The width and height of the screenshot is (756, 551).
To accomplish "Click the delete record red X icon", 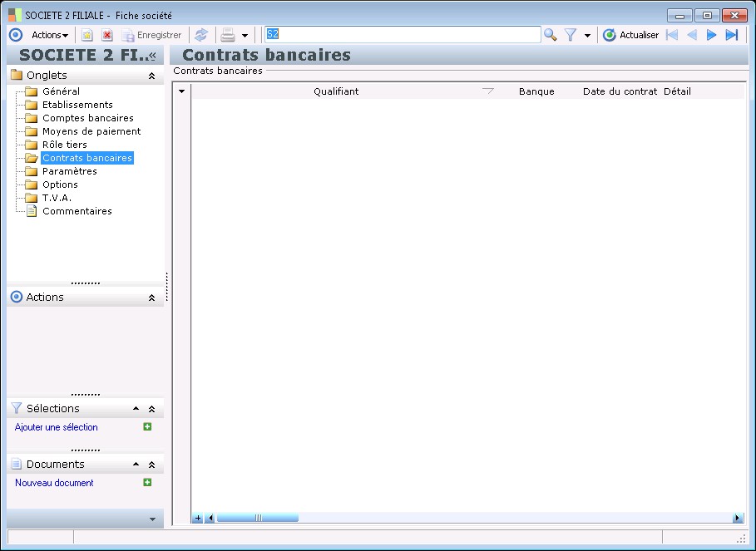I will click(x=107, y=35).
